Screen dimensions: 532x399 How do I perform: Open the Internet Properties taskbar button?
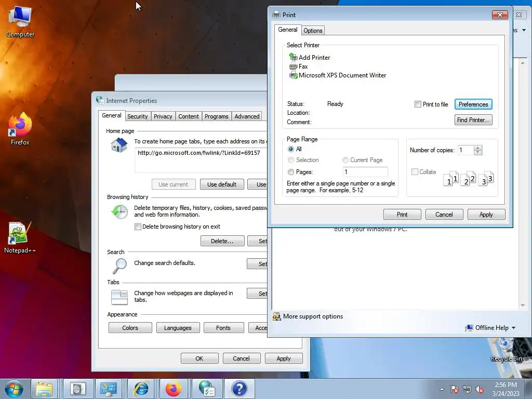pyautogui.click(x=207, y=389)
